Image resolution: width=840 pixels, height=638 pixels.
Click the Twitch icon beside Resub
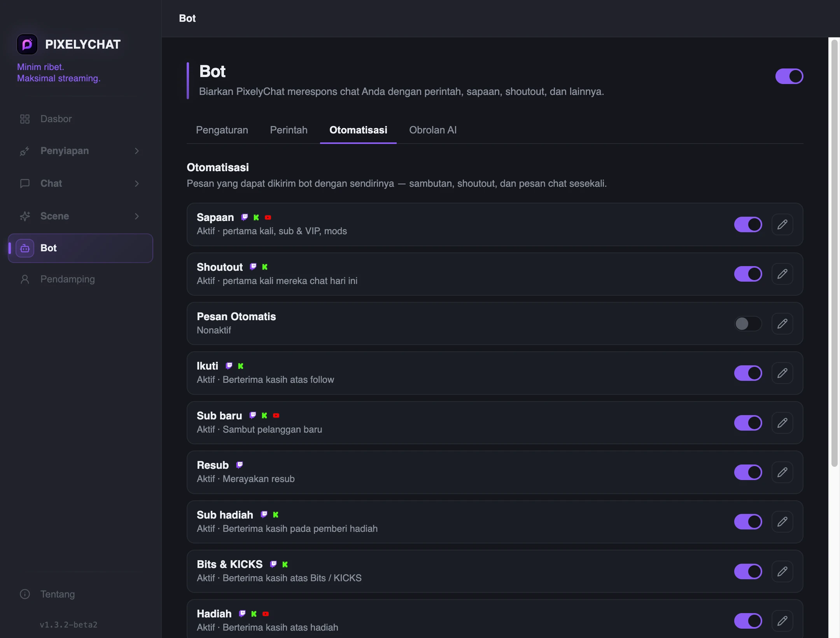click(x=240, y=465)
